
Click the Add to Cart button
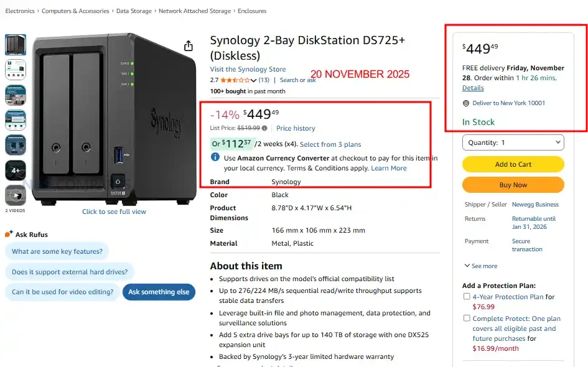click(x=513, y=164)
